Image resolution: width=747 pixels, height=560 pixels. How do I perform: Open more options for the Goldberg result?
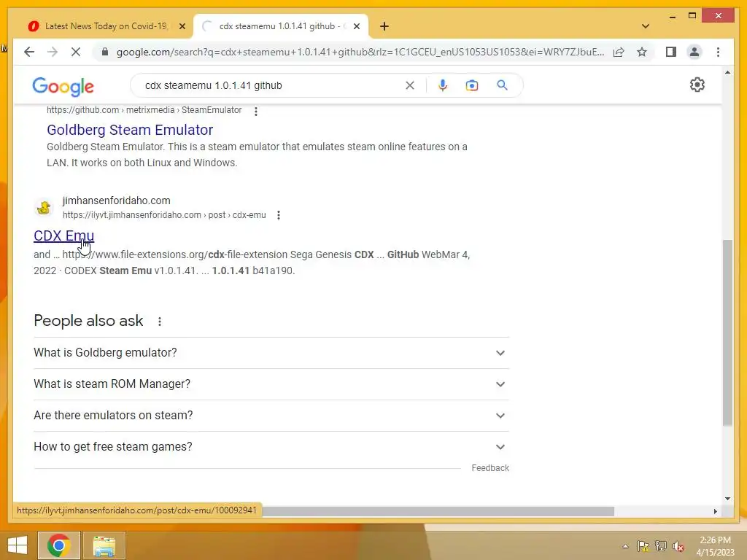click(x=256, y=111)
